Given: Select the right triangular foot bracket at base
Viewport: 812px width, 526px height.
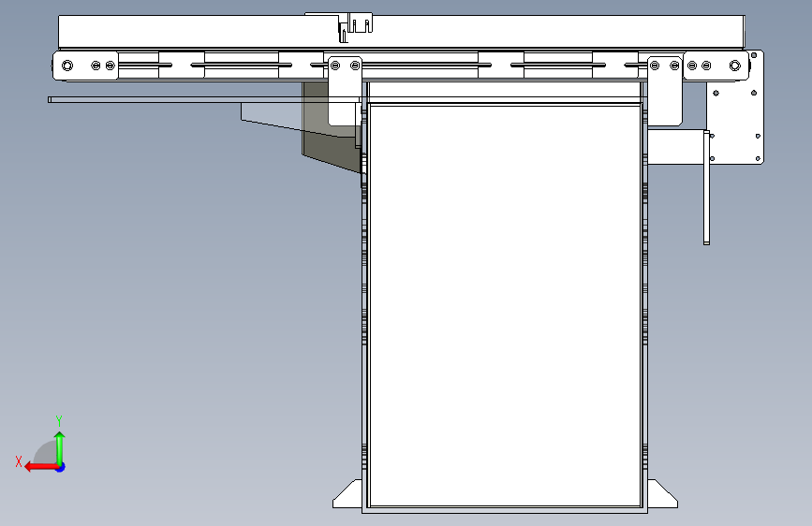Looking at the screenshot, I should tap(662, 495).
